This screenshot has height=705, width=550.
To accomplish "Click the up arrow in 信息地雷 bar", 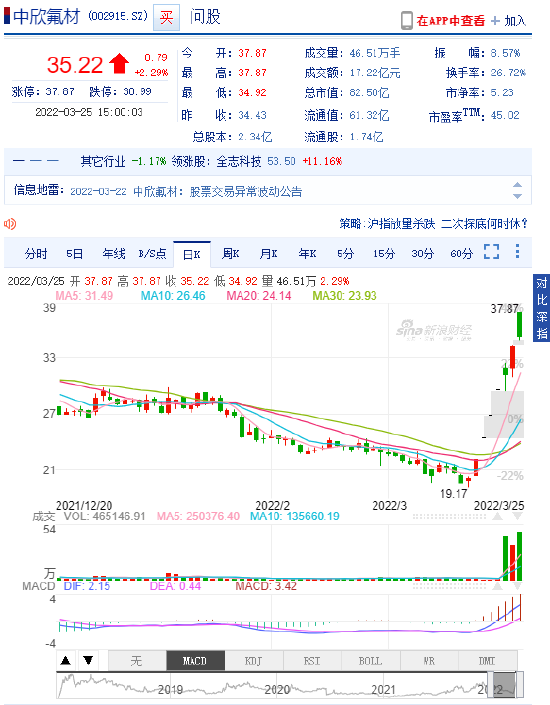I will pyautogui.click(x=517, y=185).
